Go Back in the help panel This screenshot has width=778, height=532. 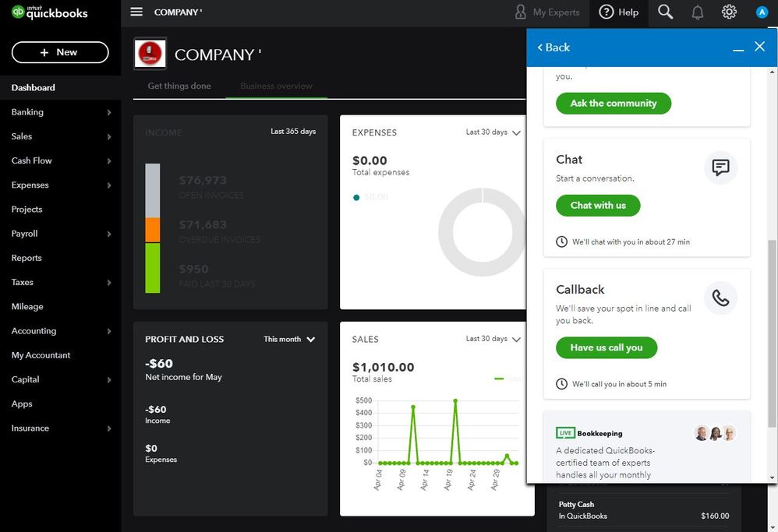pos(553,48)
